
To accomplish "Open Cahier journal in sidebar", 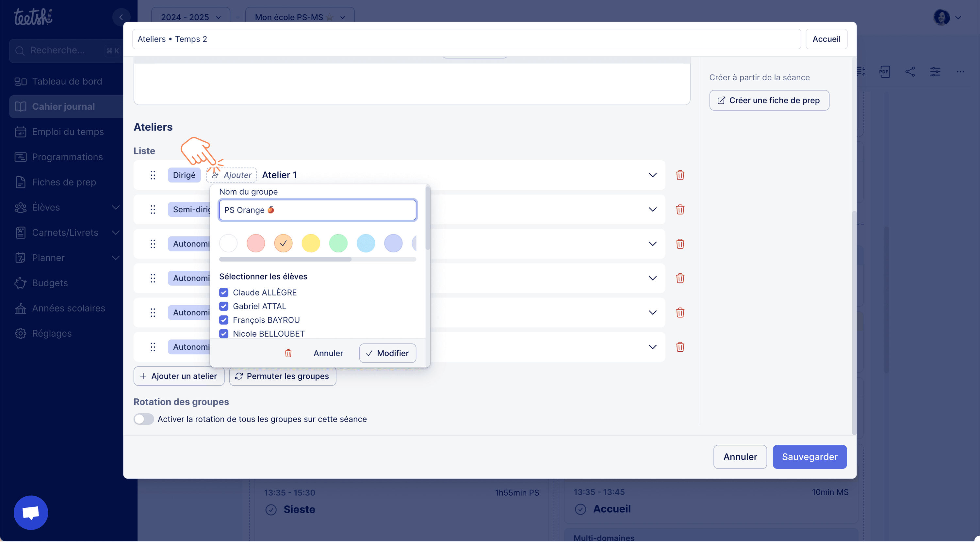I will pyautogui.click(x=67, y=106).
